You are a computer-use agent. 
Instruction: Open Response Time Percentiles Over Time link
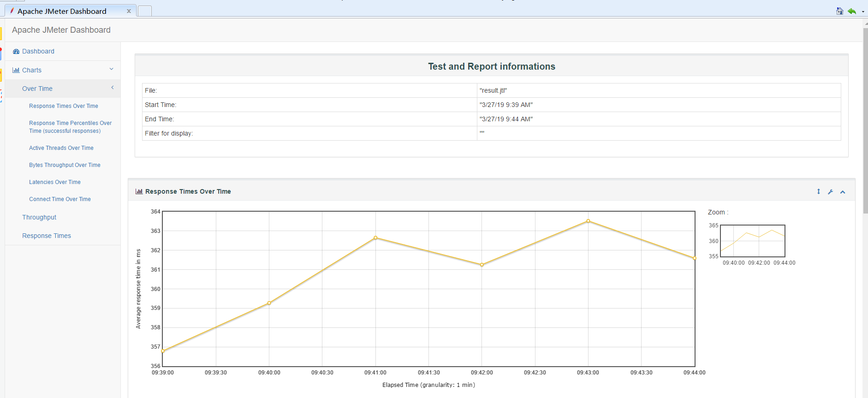pyautogui.click(x=70, y=127)
